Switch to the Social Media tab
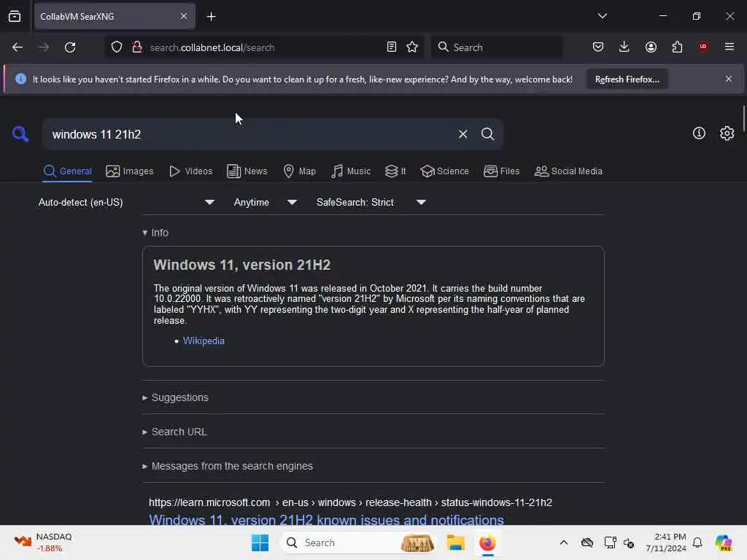 click(x=568, y=171)
